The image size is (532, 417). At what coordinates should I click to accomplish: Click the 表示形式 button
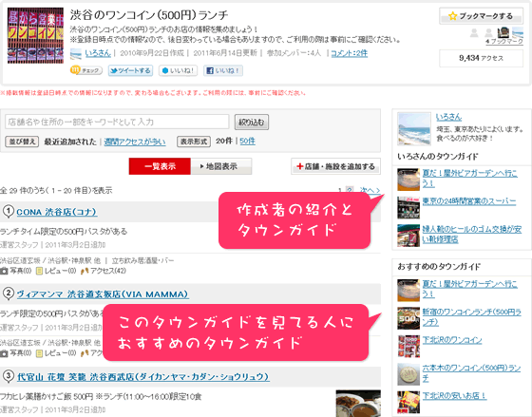[194, 142]
